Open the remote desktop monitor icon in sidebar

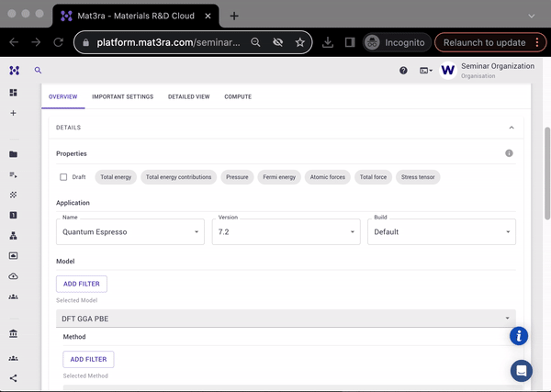pos(14,256)
